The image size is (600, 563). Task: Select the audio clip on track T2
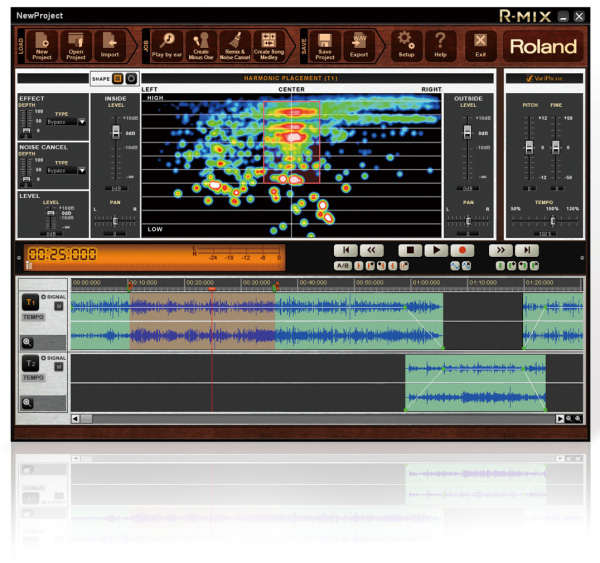pos(476,383)
